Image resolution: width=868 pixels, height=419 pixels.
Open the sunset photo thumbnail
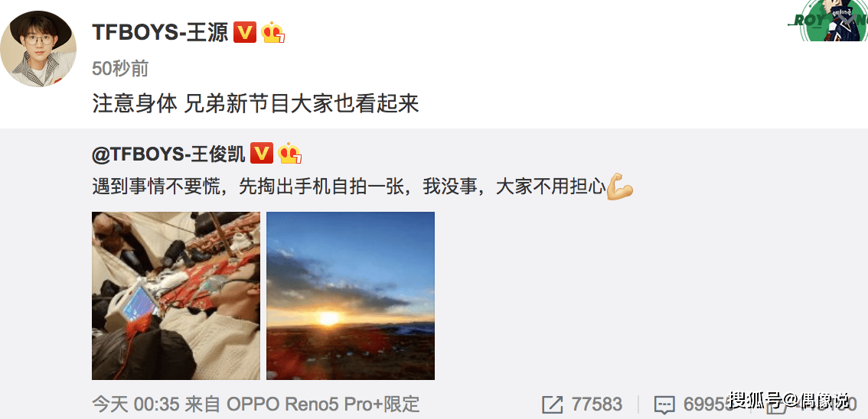click(351, 296)
